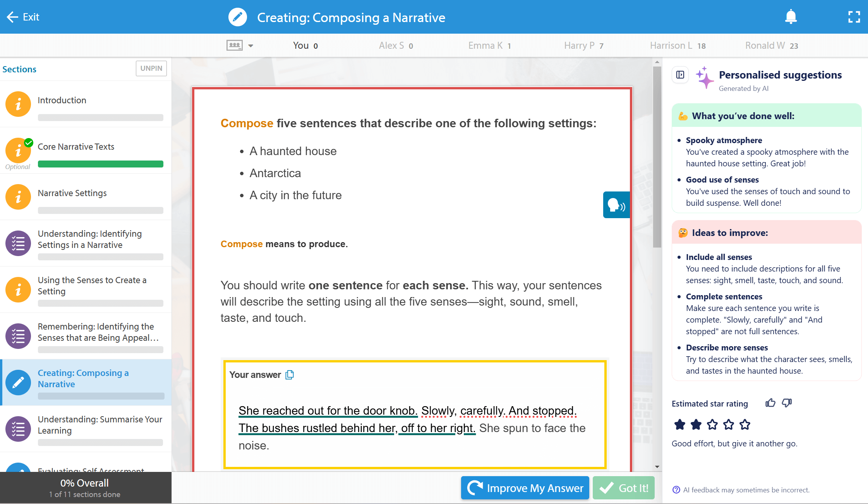Open the leaderboard view dropdown
This screenshot has width=868, height=504.
point(235,46)
